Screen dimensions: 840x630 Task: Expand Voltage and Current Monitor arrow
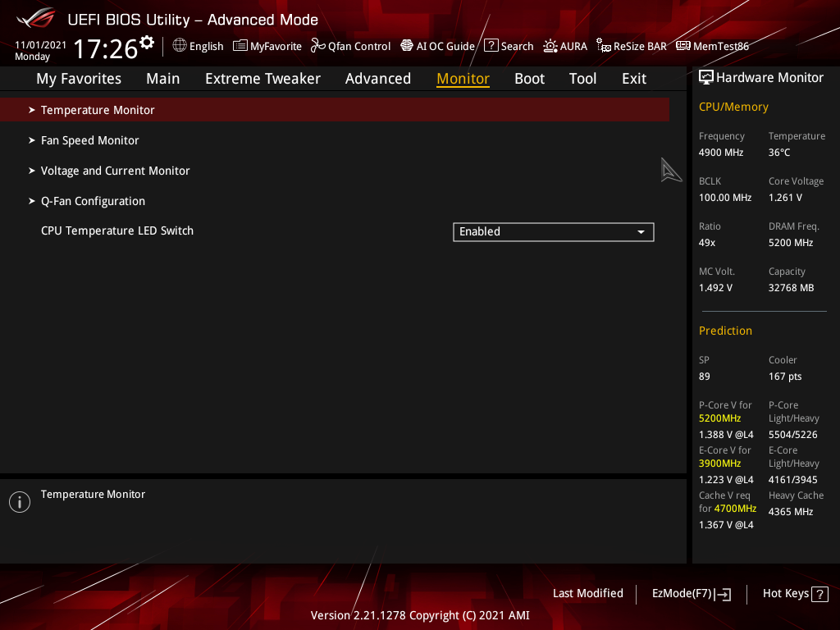(x=32, y=171)
